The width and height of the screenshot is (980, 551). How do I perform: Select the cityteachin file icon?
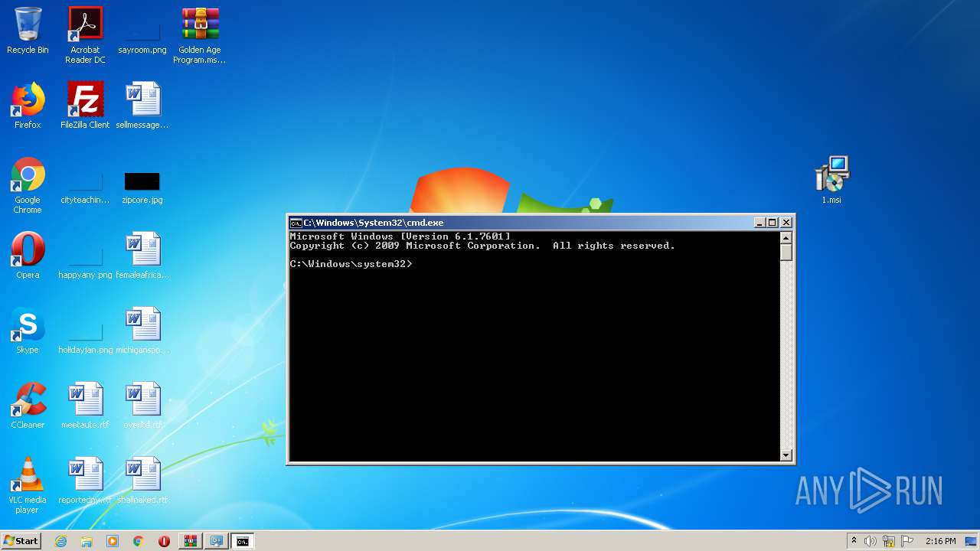pyautogui.click(x=85, y=188)
